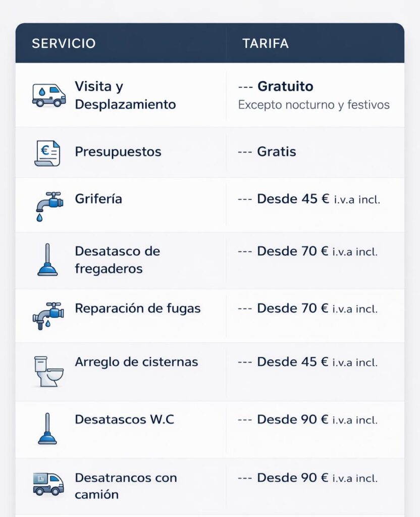The image size is (420, 517).
Task: Click the plunger icon beside Desatascos W.C
Action: coord(47,429)
